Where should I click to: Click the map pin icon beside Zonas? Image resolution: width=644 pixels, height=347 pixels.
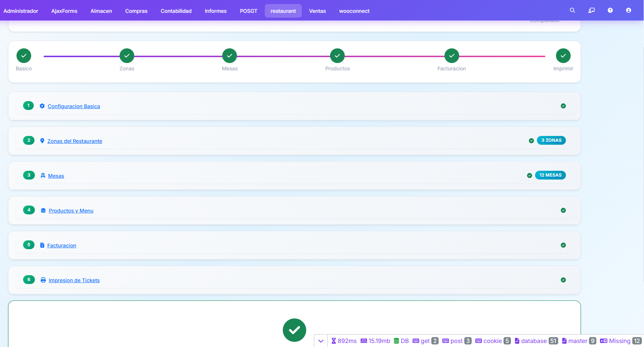point(42,141)
